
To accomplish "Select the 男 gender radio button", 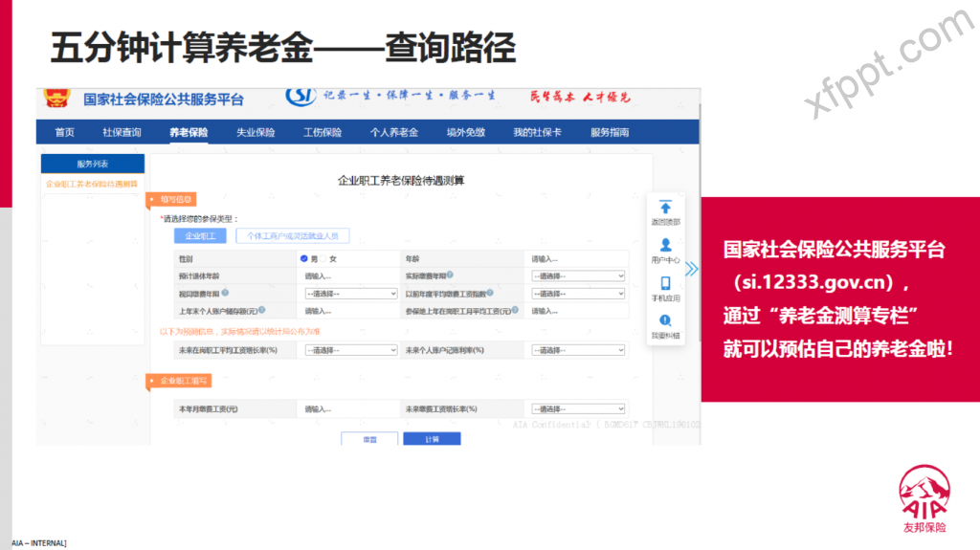I will [x=304, y=258].
